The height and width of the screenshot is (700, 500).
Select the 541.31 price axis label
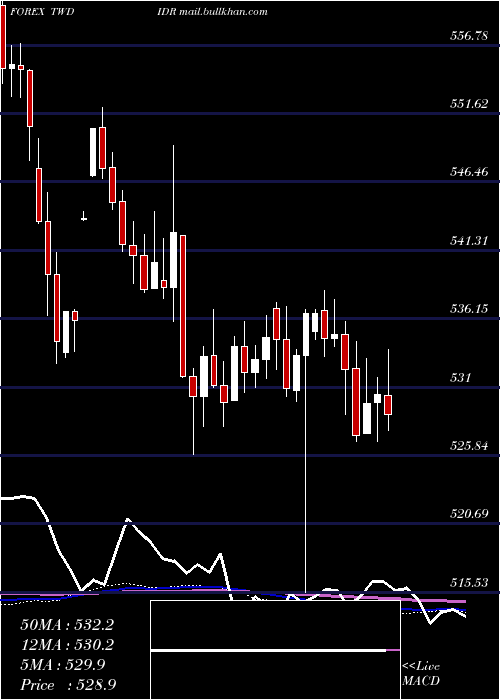[468, 241]
